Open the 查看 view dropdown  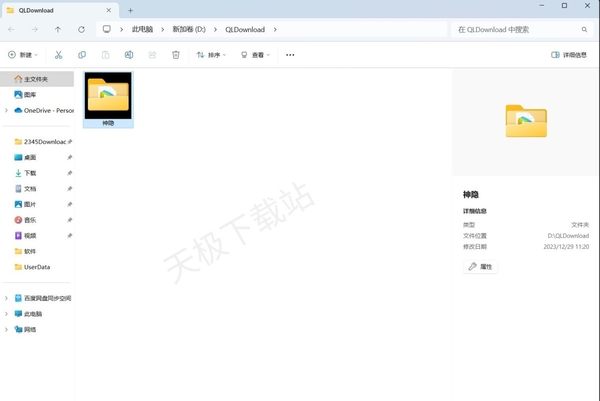(x=255, y=55)
